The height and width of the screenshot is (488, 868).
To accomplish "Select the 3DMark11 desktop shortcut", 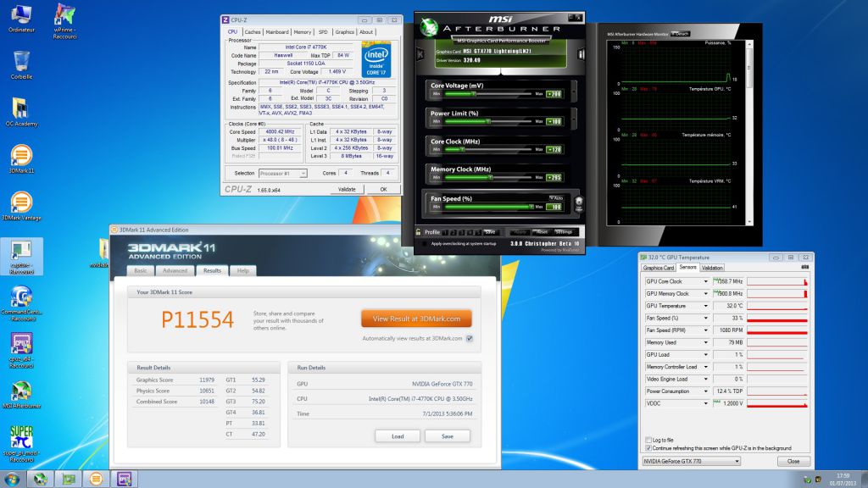I will coord(21,158).
